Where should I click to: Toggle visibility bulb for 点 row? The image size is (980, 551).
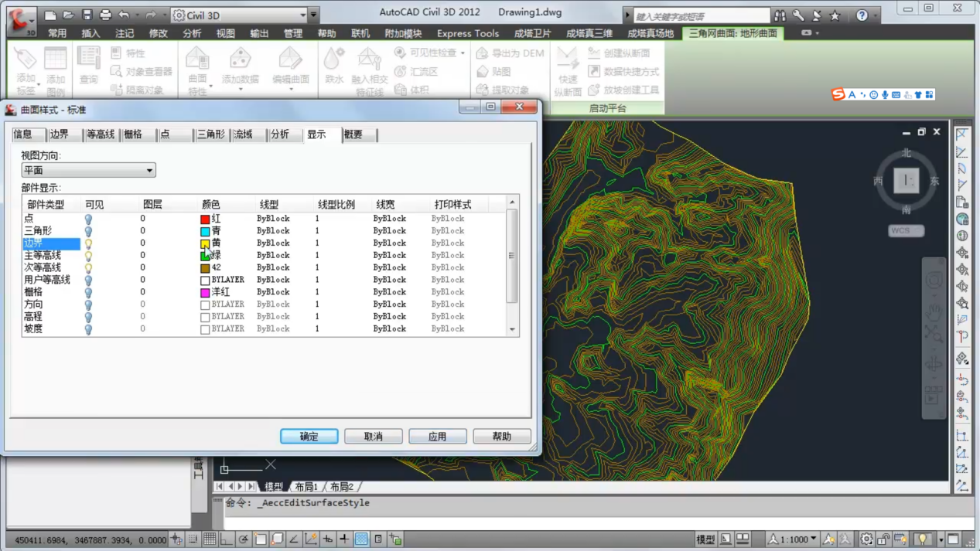tap(88, 219)
